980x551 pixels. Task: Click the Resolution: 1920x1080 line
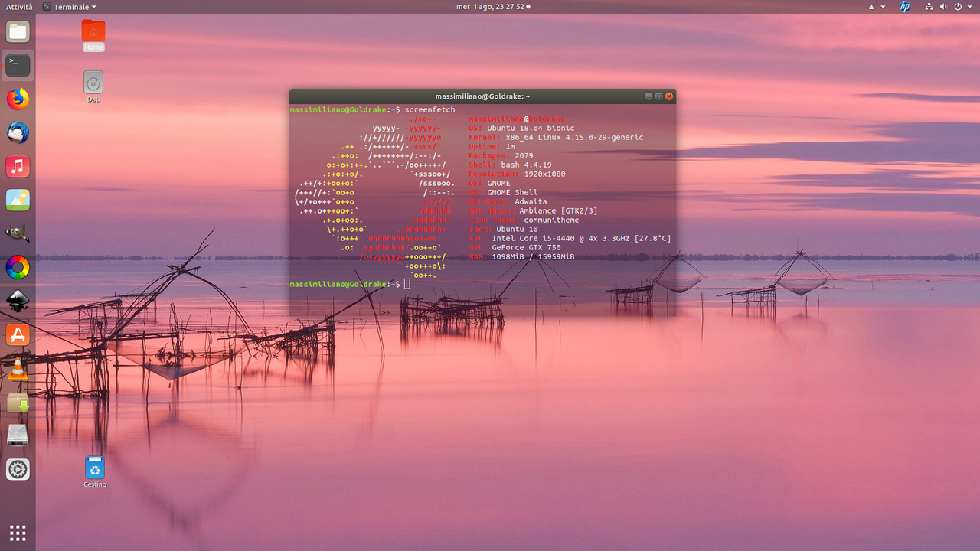point(517,174)
